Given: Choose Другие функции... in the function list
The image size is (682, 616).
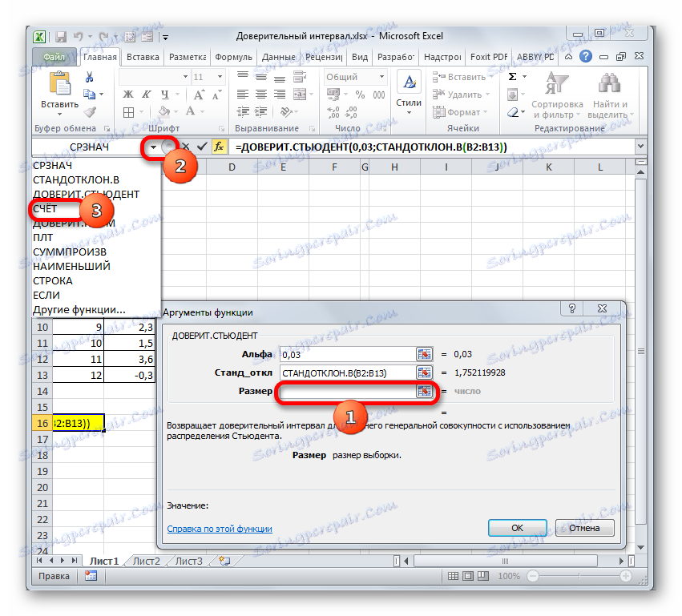Looking at the screenshot, I should coord(79,309).
